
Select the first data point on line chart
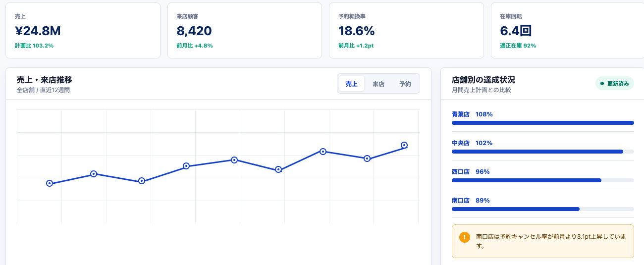coord(50,183)
